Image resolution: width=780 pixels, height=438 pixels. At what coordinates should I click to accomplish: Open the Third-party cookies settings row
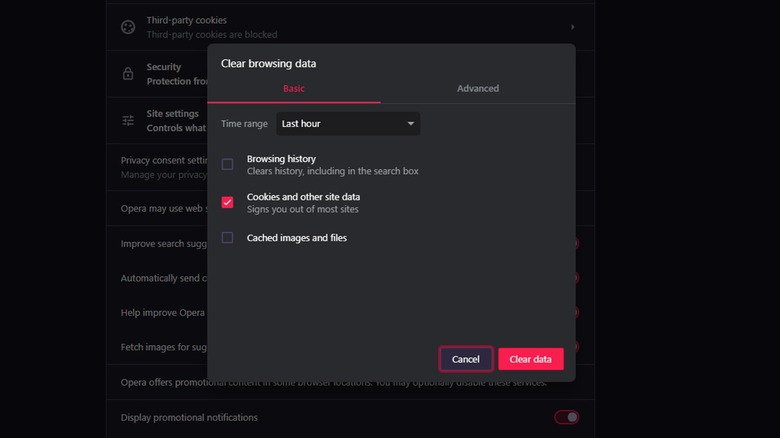[187, 20]
